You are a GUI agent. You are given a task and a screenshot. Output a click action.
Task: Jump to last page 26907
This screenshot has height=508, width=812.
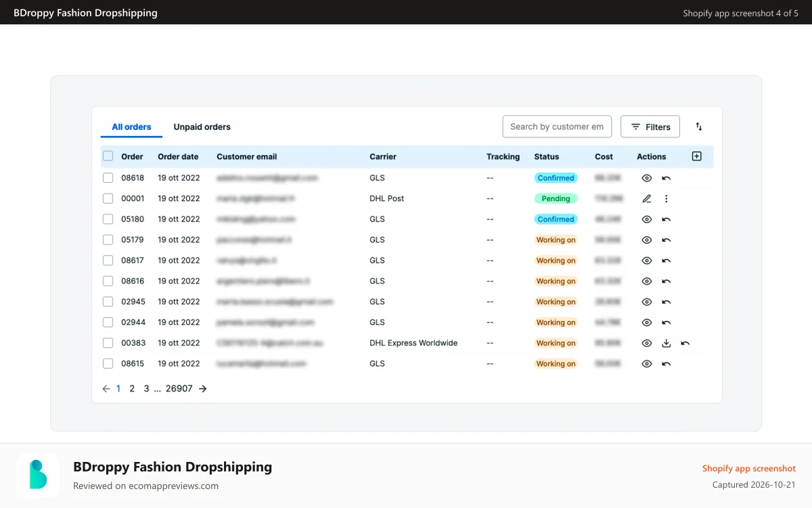pyautogui.click(x=179, y=389)
